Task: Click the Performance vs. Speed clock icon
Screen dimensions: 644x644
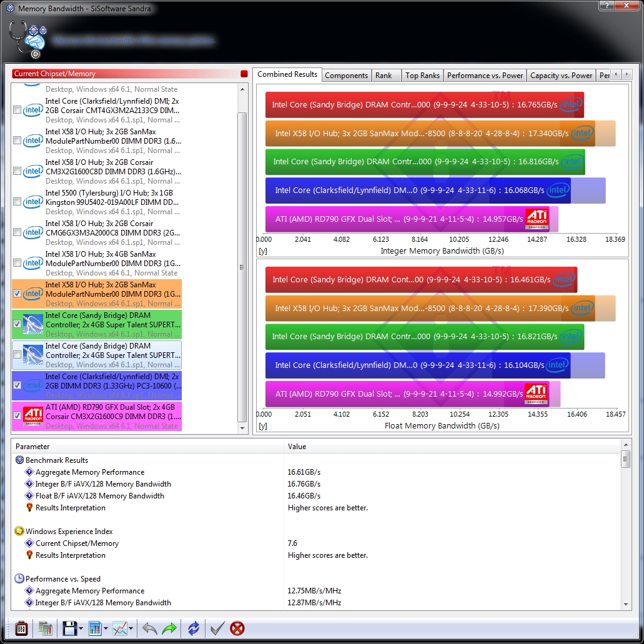Action: point(19,578)
